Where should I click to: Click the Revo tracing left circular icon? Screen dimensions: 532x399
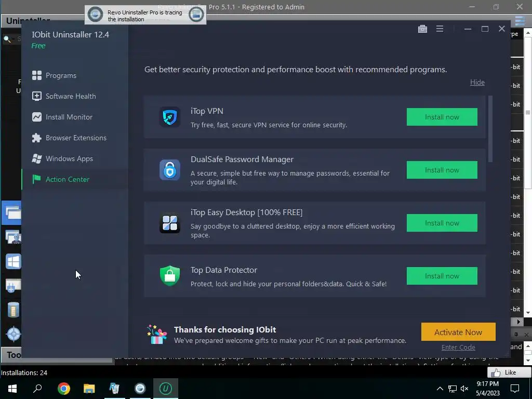point(96,15)
